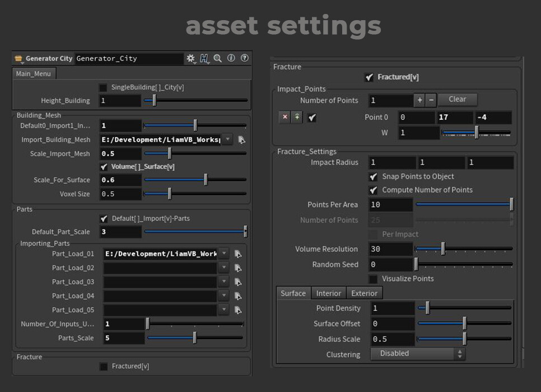Image resolution: width=541 pixels, height=392 pixels.
Task: Expand the Import_Building_Mesh path dropdown
Action: pos(228,139)
